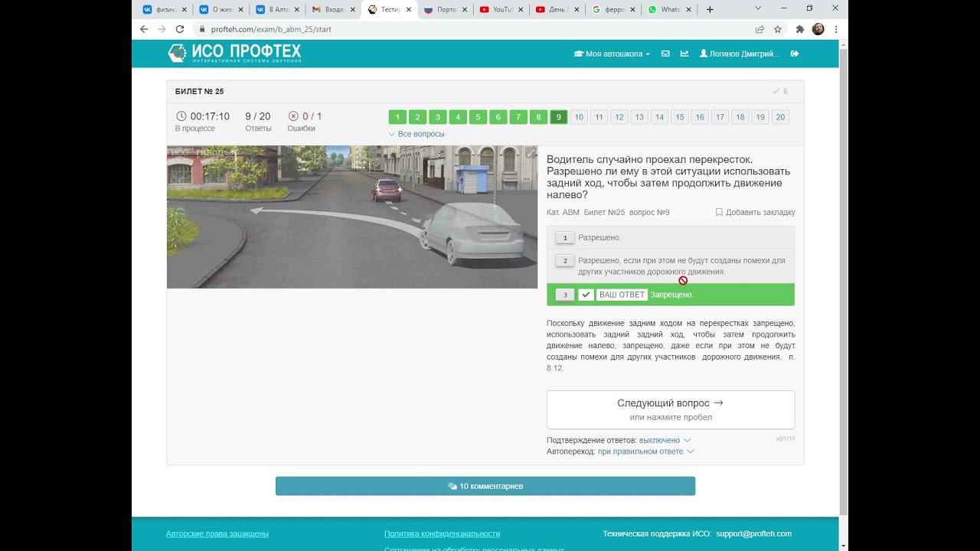Close the YouTube tab
Image resolution: width=980 pixels, height=551 pixels.
click(521, 10)
